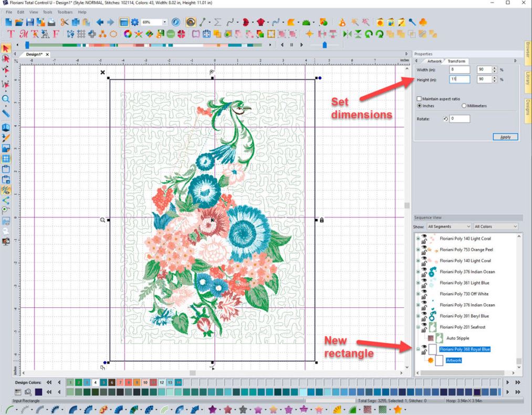Click the Apply button
532x415 pixels.
pyautogui.click(x=505, y=137)
